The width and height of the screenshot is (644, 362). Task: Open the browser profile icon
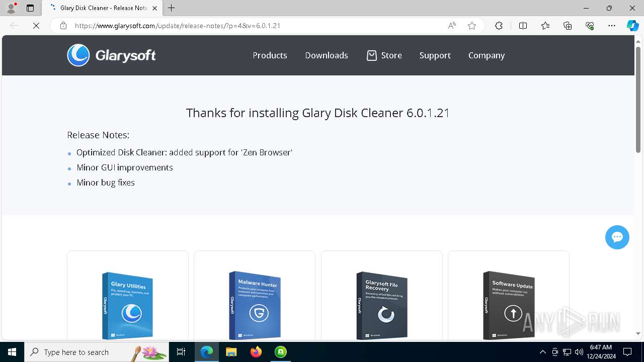tap(11, 8)
